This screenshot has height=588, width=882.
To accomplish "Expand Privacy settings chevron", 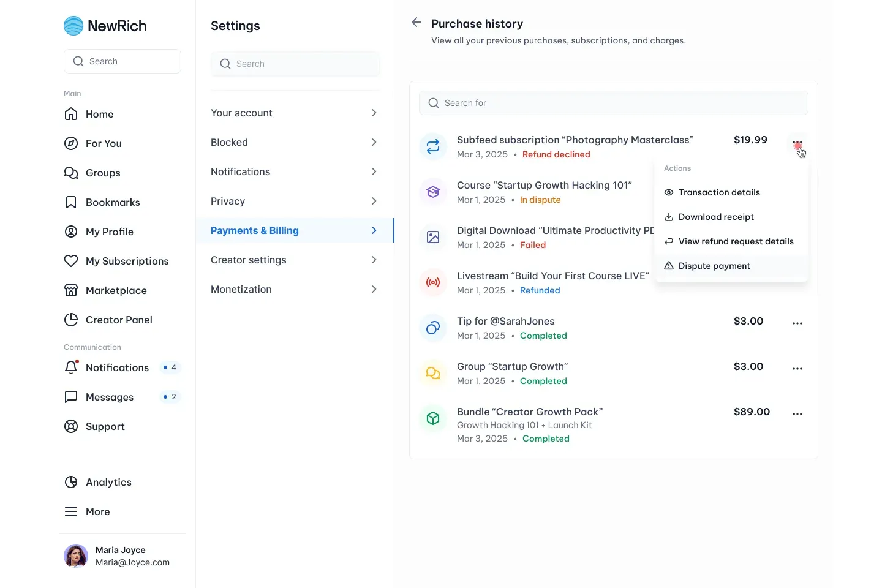I will 374,201.
